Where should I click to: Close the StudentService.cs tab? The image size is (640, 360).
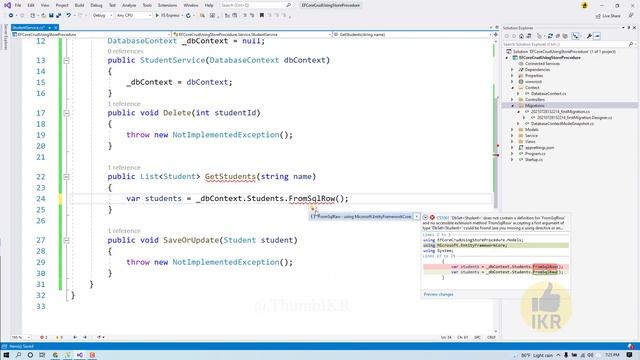(56, 27)
